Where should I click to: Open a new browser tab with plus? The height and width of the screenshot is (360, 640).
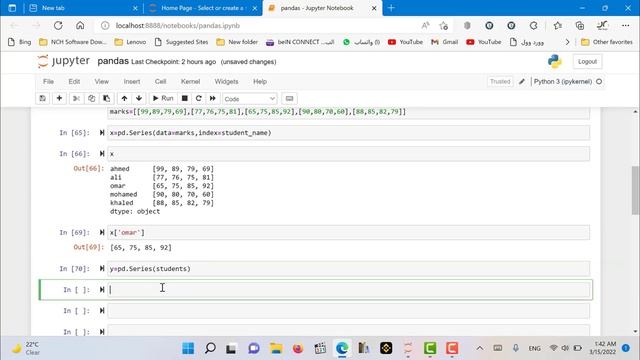pos(391,8)
